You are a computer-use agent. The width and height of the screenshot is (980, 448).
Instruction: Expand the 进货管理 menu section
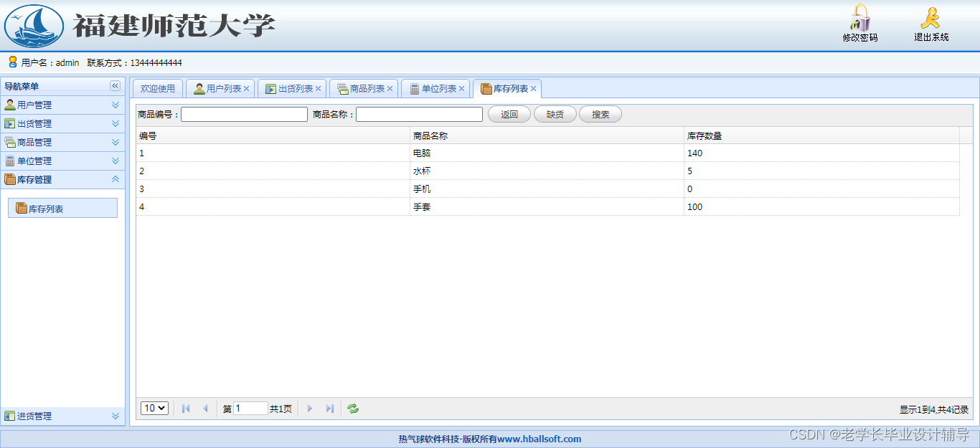[x=115, y=416]
